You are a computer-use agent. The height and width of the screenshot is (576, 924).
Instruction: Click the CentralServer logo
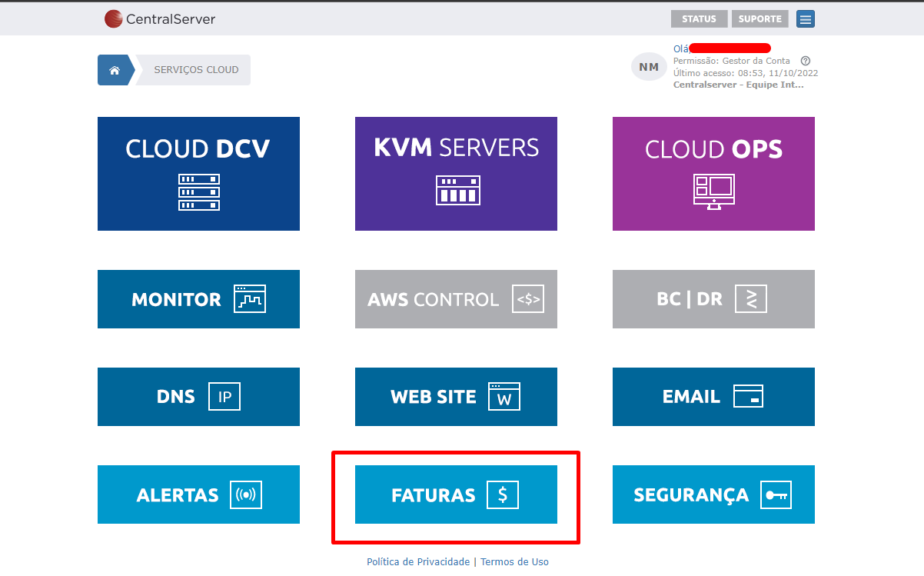click(160, 19)
